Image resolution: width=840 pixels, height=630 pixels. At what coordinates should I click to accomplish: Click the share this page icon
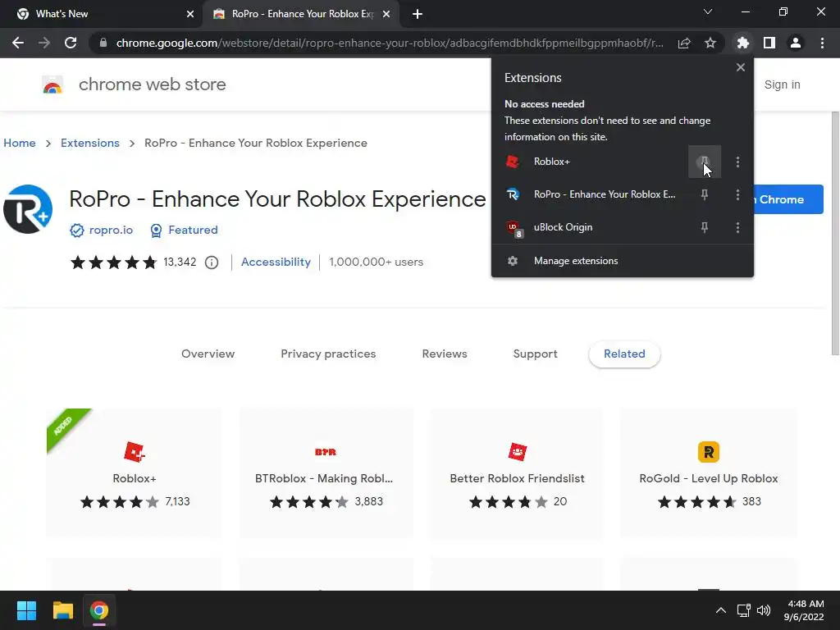[x=684, y=43]
